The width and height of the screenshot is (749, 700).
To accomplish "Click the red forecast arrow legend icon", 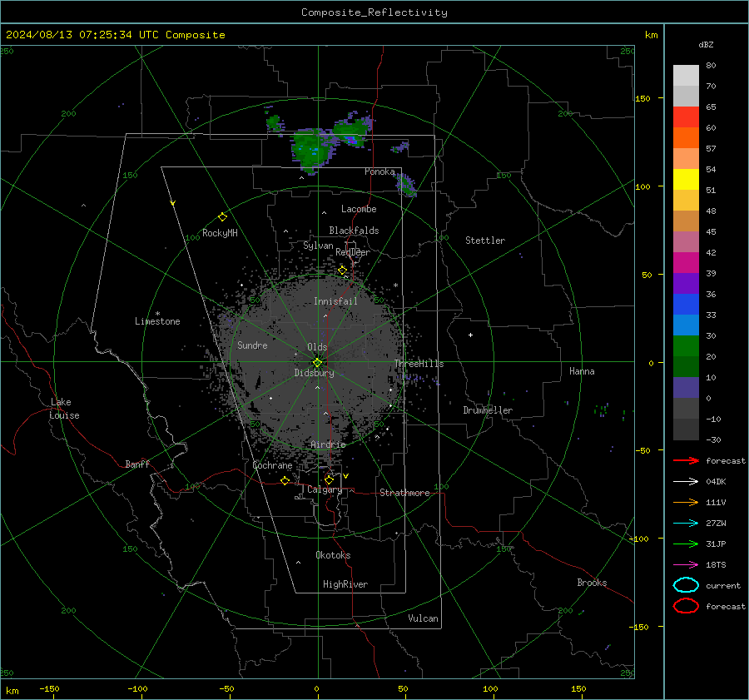I will pos(686,460).
